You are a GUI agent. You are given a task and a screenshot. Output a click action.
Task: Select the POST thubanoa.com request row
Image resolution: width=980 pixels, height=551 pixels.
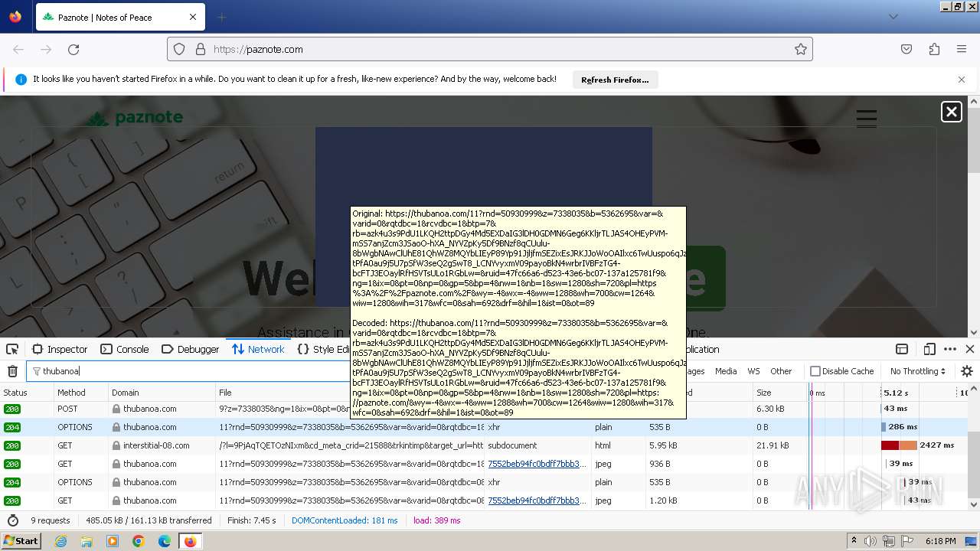[484, 409]
